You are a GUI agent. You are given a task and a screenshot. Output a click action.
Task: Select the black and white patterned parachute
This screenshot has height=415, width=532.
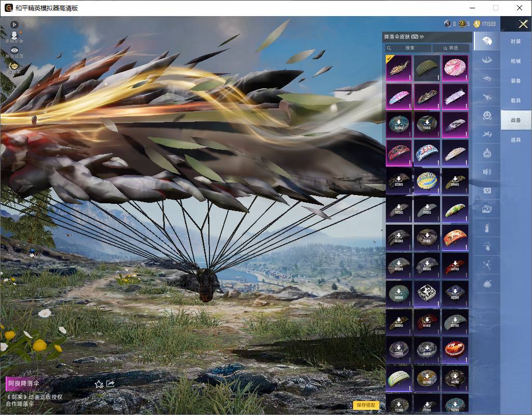point(427,294)
